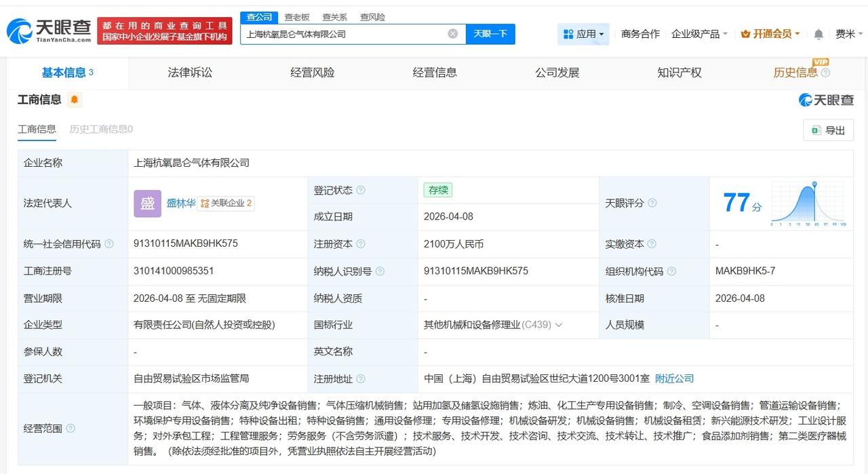Click the notification bell icon
The image size is (868, 474).
(818, 33)
